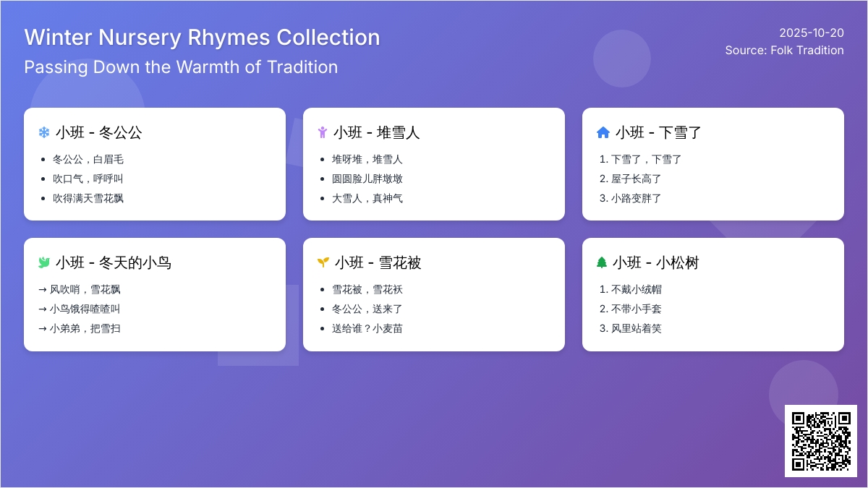868x488 pixels.
Task: Click the green bird icon beside 冬天的小鸟
Action: tap(44, 262)
